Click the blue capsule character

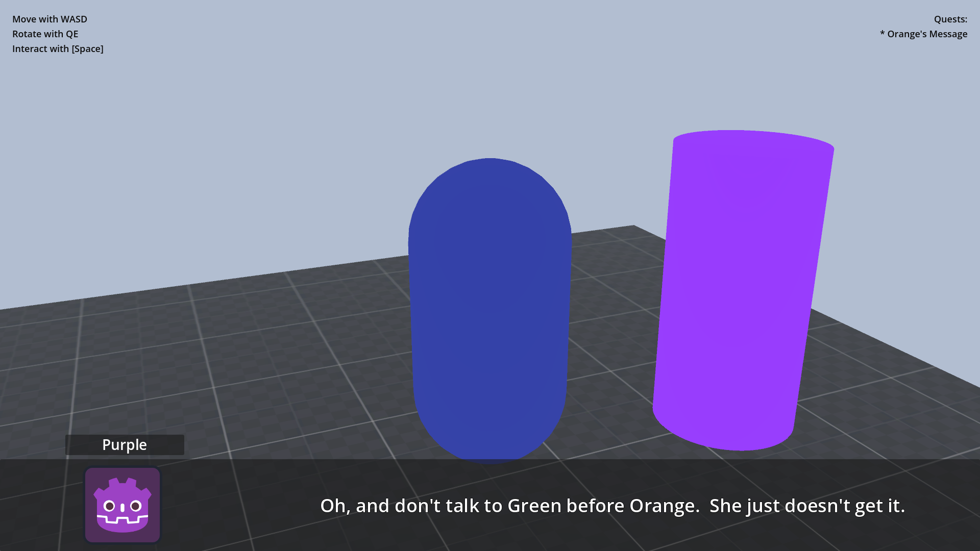[x=490, y=311]
